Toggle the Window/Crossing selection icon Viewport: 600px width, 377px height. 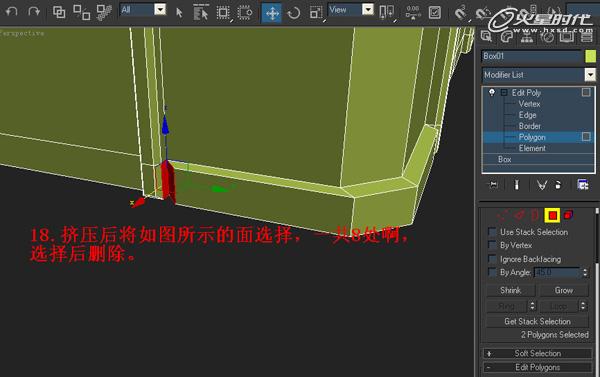245,13
